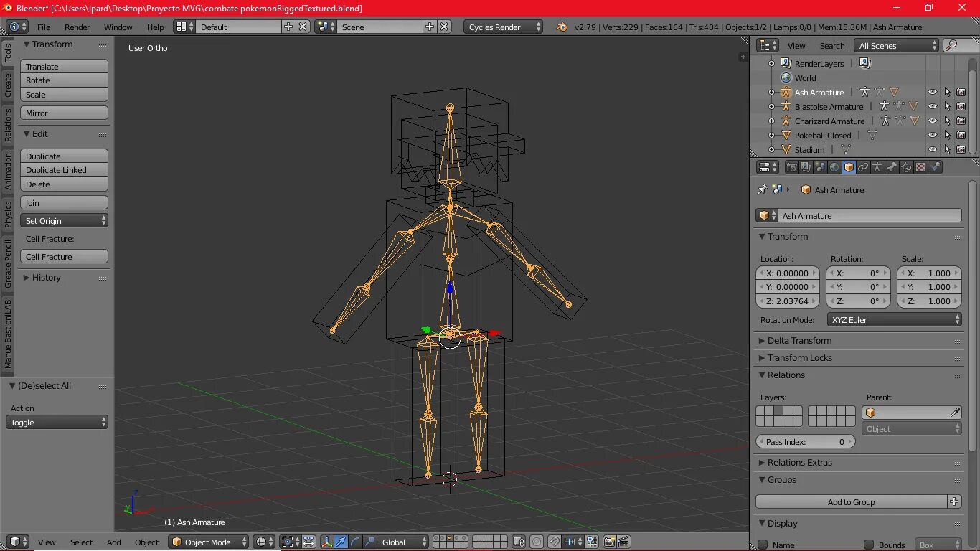Open the Texture properties checker icon
The width and height of the screenshot is (980, 551).
coord(920,167)
